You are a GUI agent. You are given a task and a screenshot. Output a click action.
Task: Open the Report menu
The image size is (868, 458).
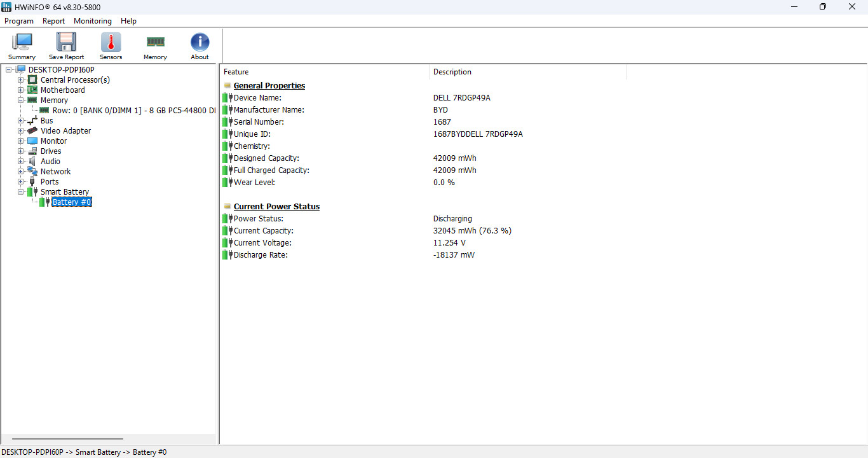click(53, 21)
